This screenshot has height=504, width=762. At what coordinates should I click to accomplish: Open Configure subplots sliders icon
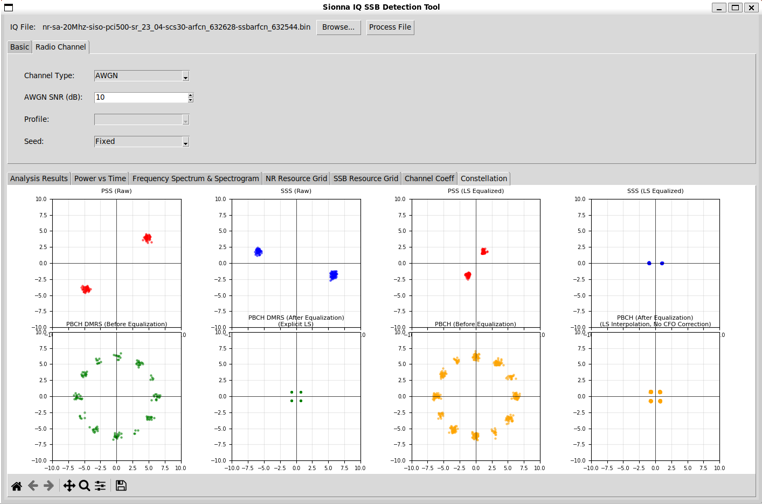click(101, 486)
